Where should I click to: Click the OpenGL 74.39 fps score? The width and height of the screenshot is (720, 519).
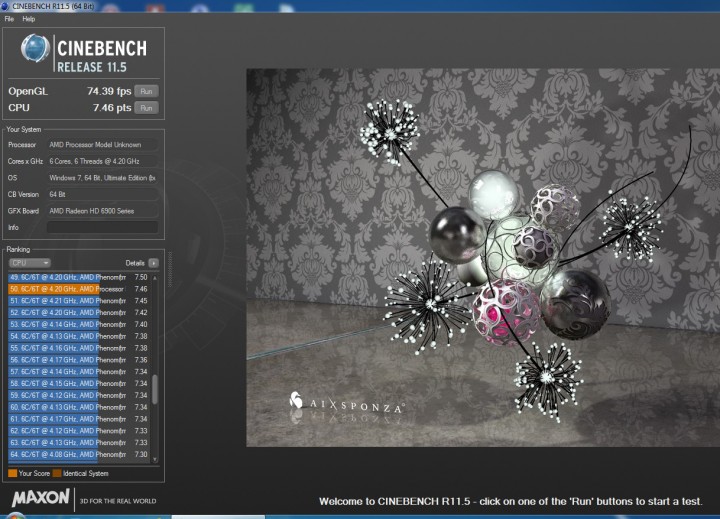(109, 91)
